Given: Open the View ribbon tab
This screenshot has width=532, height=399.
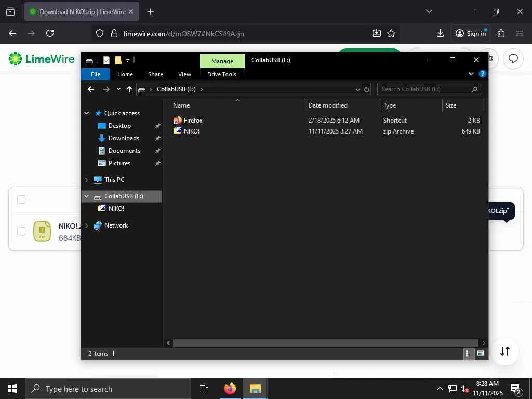Looking at the screenshot, I should point(184,74).
